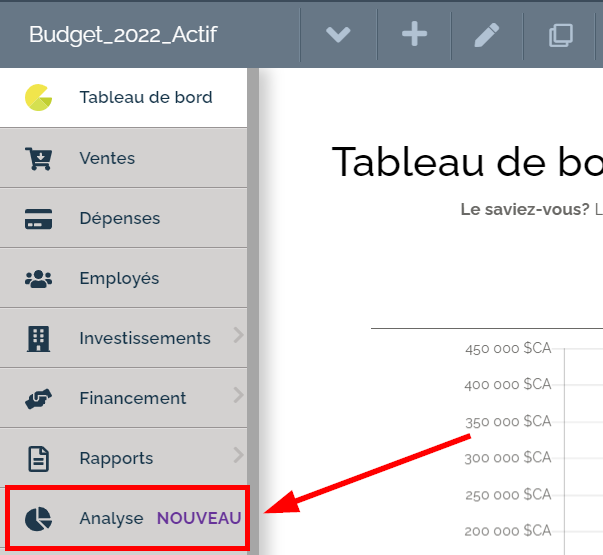
Task: Click the 250 000 $CA axis label
Action: coord(508,495)
